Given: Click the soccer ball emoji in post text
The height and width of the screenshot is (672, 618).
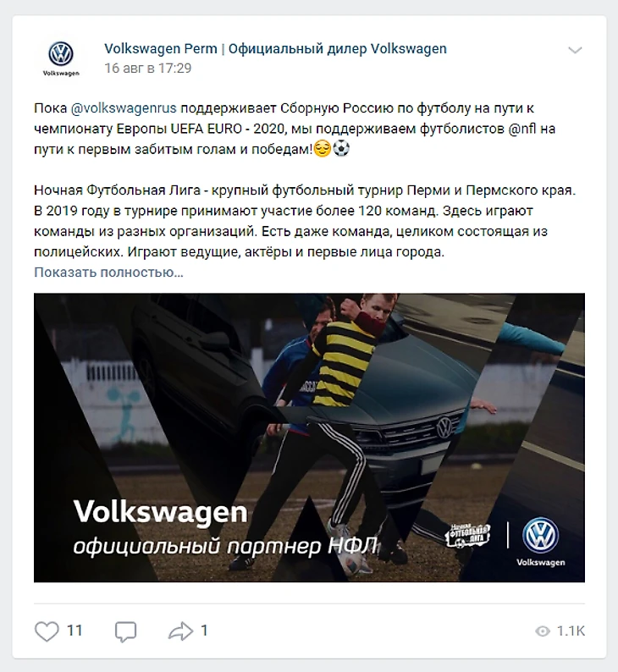Looking at the screenshot, I should [x=341, y=149].
